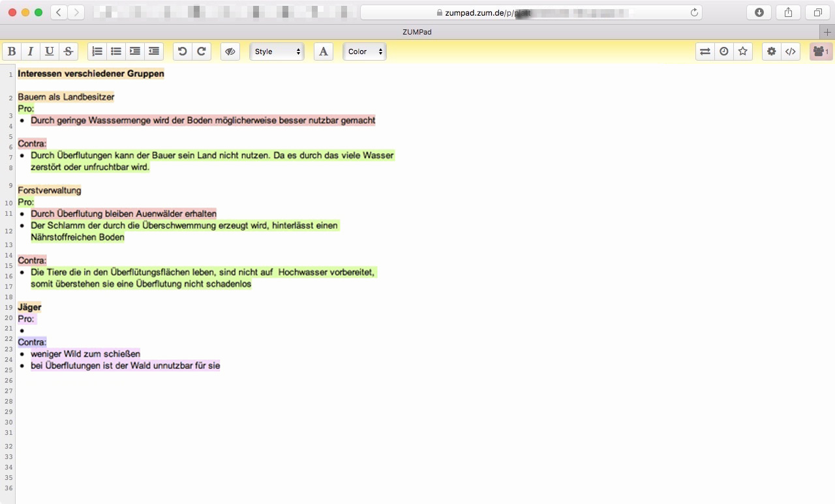Click the ZUMPad tab
The image size is (835, 504).
(x=417, y=32)
